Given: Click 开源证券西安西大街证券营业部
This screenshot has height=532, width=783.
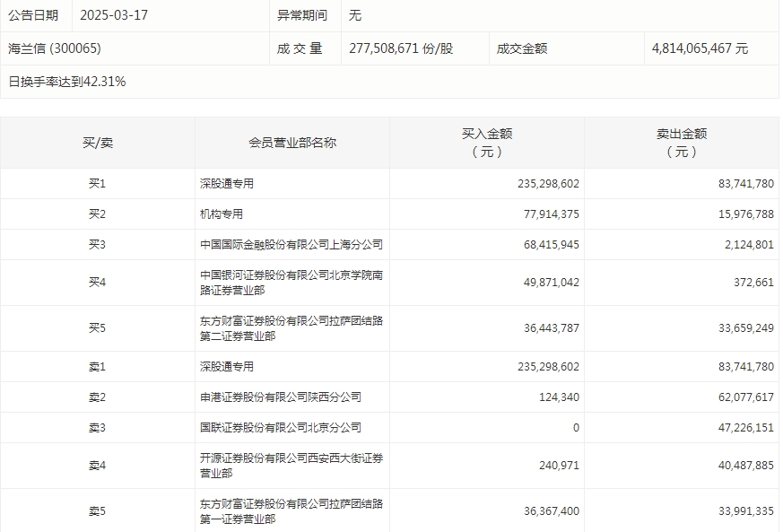Looking at the screenshot, I should click(291, 466).
